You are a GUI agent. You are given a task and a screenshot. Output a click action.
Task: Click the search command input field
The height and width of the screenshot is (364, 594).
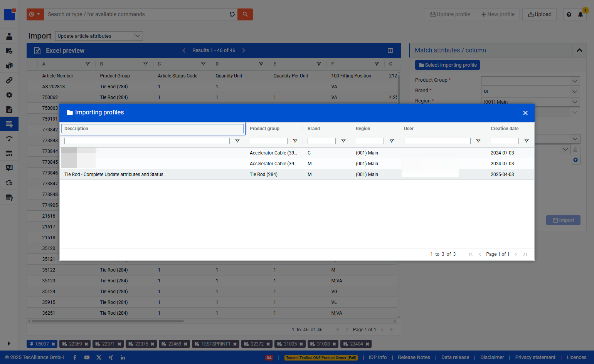[x=137, y=14]
